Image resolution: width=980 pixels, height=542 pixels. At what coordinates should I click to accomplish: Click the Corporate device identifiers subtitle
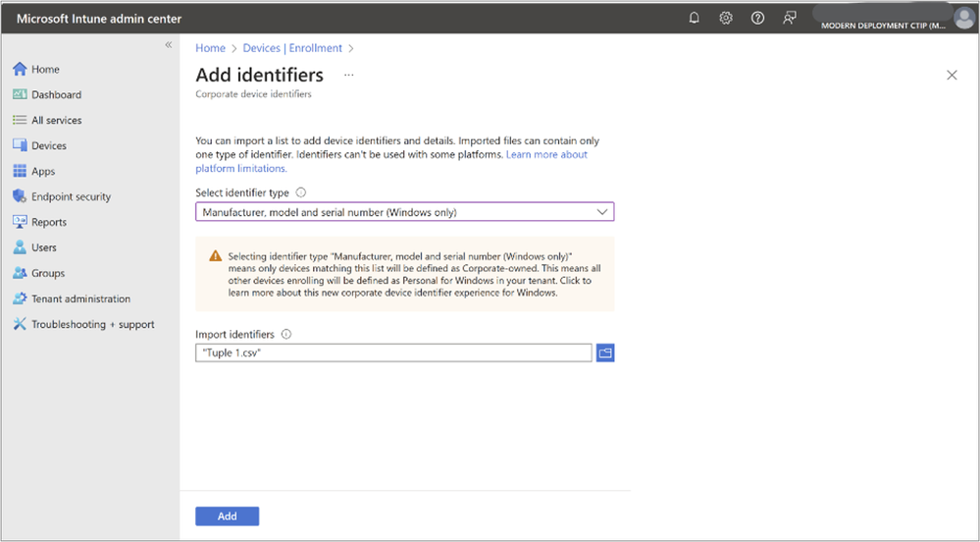pos(253,94)
